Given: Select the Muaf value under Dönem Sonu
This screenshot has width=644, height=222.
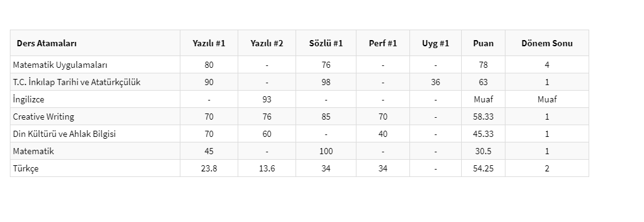Looking at the screenshot, I should pyautogui.click(x=547, y=99).
